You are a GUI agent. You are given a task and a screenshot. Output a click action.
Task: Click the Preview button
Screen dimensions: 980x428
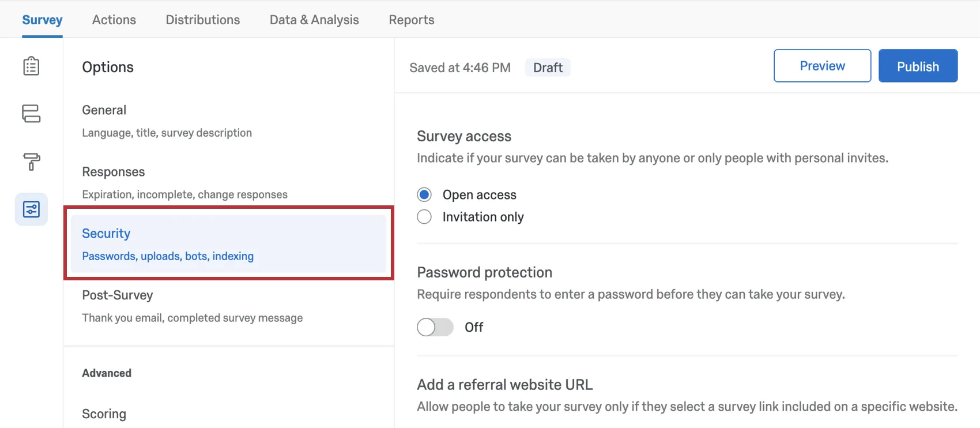pyautogui.click(x=822, y=66)
